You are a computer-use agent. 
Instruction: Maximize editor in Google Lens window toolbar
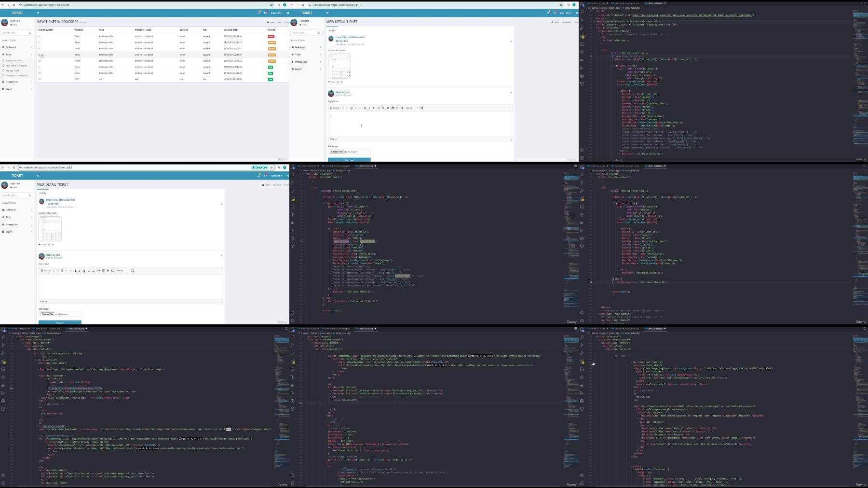(x=132, y=271)
